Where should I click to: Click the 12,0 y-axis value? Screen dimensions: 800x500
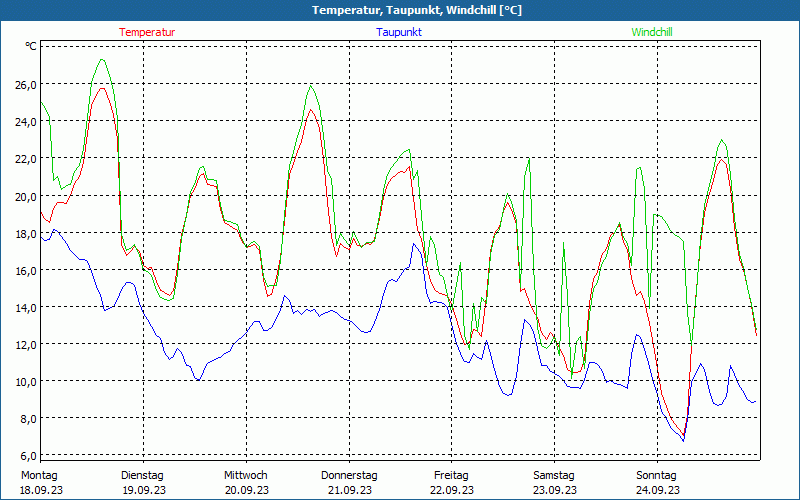click(x=26, y=345)
